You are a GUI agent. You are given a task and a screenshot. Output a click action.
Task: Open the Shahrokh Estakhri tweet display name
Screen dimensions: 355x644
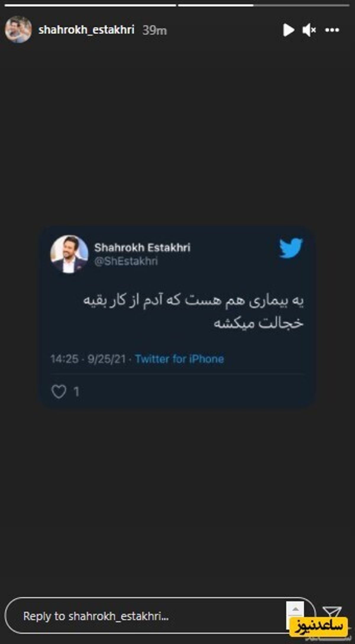(x=142, y=247)
